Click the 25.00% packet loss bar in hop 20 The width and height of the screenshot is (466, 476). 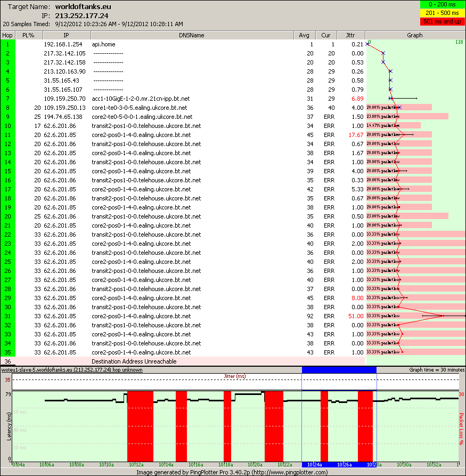(407, 216)
